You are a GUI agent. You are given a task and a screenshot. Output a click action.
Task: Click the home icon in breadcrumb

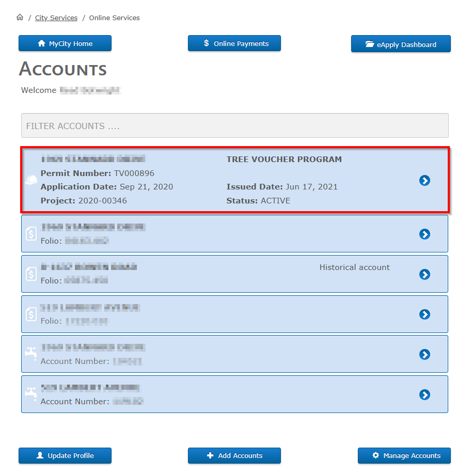[x=20, y=18]
